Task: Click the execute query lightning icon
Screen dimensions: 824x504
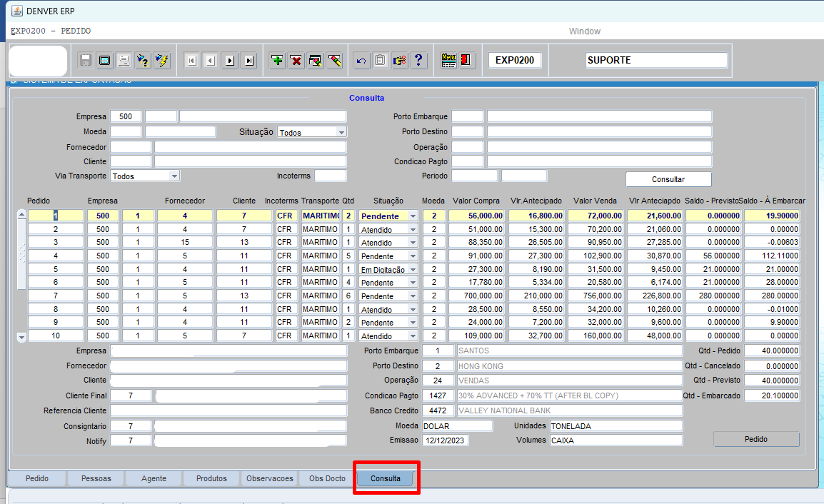Action: [x=162, y=61]
